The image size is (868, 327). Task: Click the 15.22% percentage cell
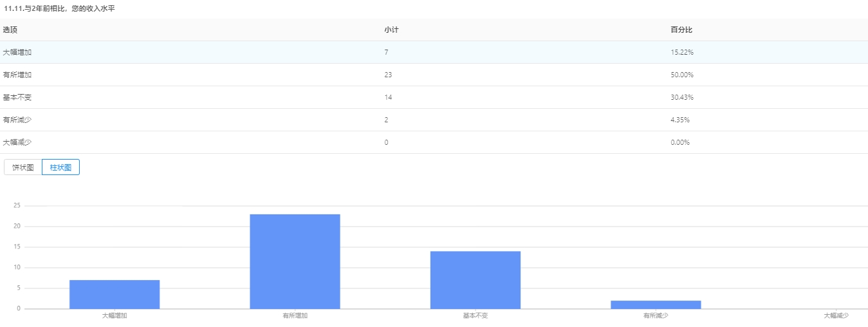point(681,52)
